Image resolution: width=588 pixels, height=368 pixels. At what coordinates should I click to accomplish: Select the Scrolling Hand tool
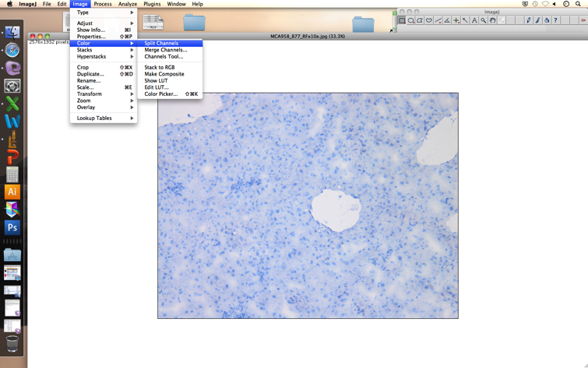tap(492, 20)
